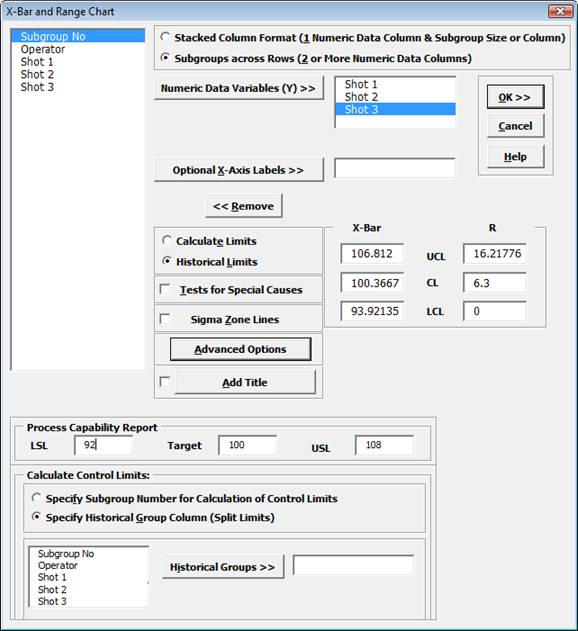This screenshot has height=631, width=578.
Task: Select Shot 3 in historical group list
Action: [x=89, y=601]
